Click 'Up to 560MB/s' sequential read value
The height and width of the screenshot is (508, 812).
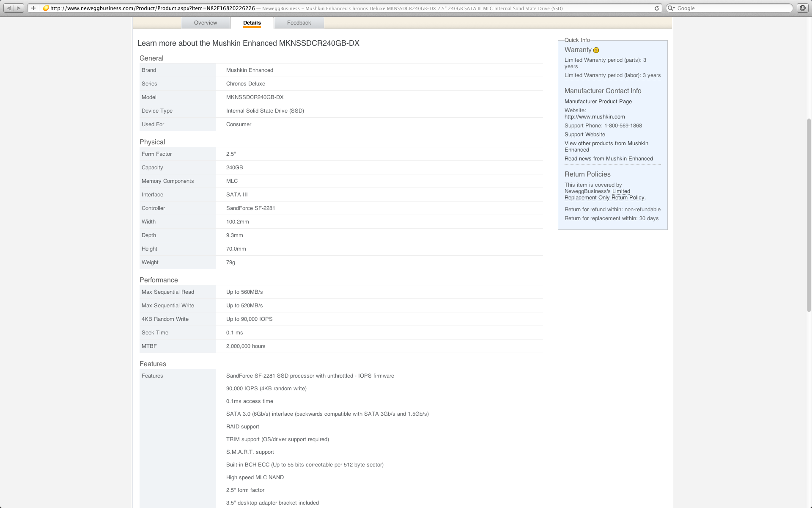click(244, 292)
